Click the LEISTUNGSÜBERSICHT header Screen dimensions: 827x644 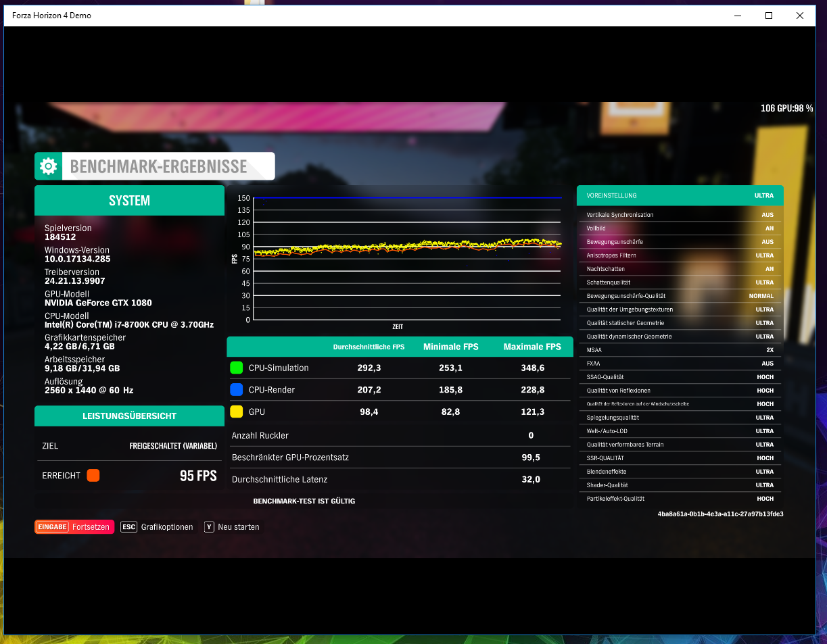coord(129,416)
